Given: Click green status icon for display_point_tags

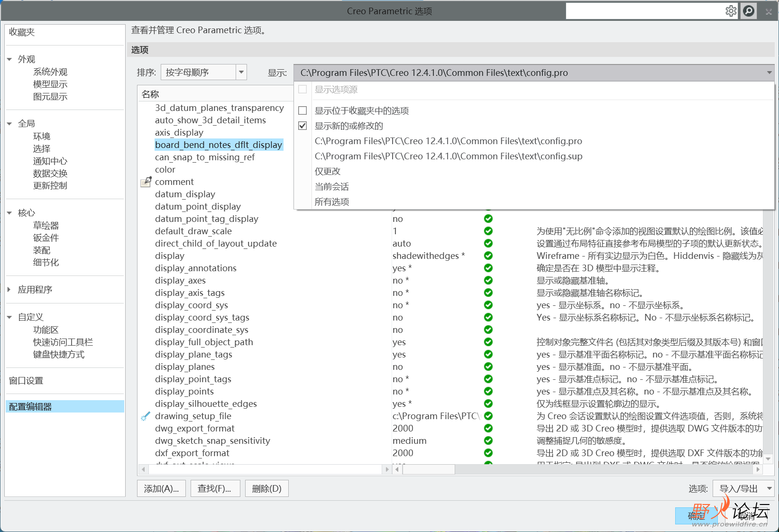Looking at the screenshot, I should [488, 379].
